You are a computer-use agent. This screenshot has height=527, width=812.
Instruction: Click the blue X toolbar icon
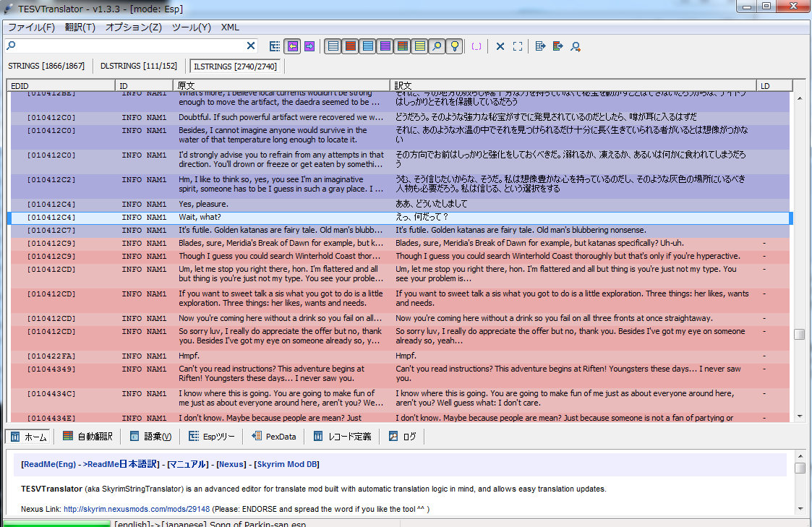tap(500, 46)
